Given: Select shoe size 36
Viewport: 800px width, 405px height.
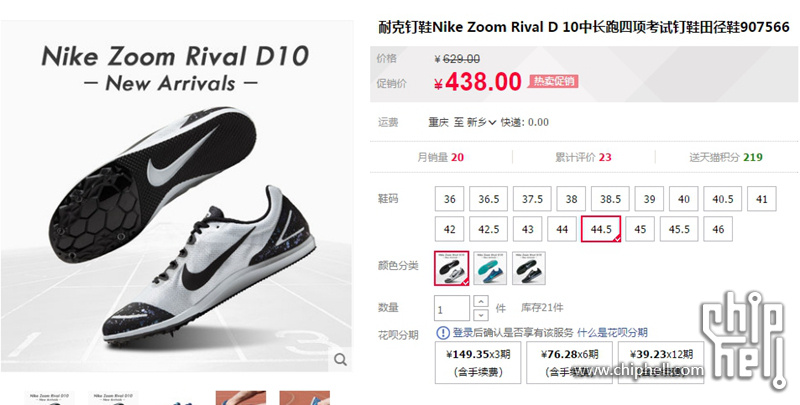Looking at the screenshot, I should (449, 199).
